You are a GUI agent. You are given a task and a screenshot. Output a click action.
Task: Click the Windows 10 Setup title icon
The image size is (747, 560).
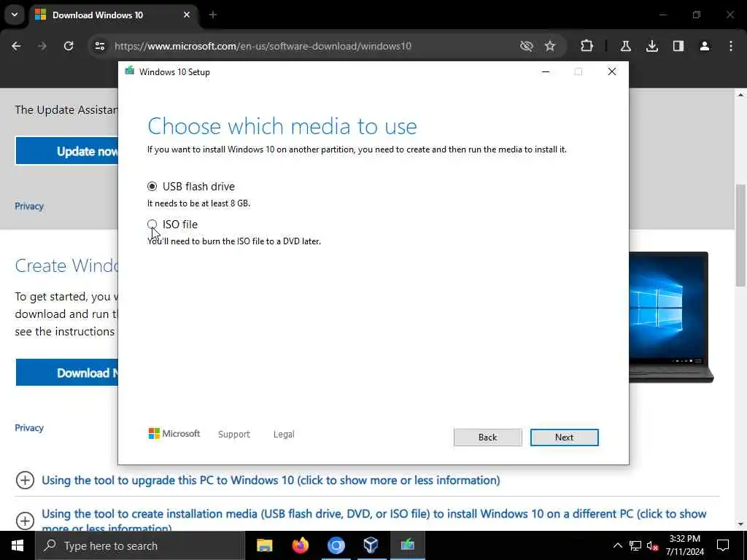[x=130, y=71]
